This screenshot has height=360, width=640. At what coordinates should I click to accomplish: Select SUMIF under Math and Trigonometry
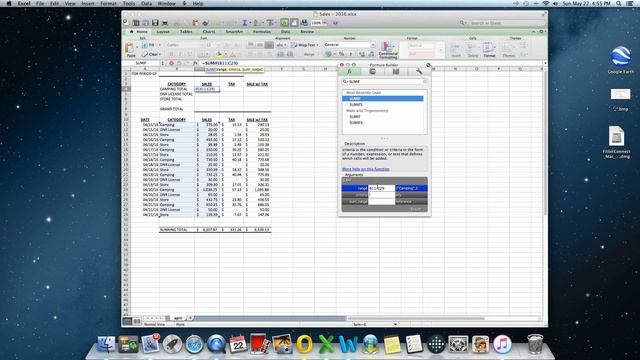tap(382, 116)
